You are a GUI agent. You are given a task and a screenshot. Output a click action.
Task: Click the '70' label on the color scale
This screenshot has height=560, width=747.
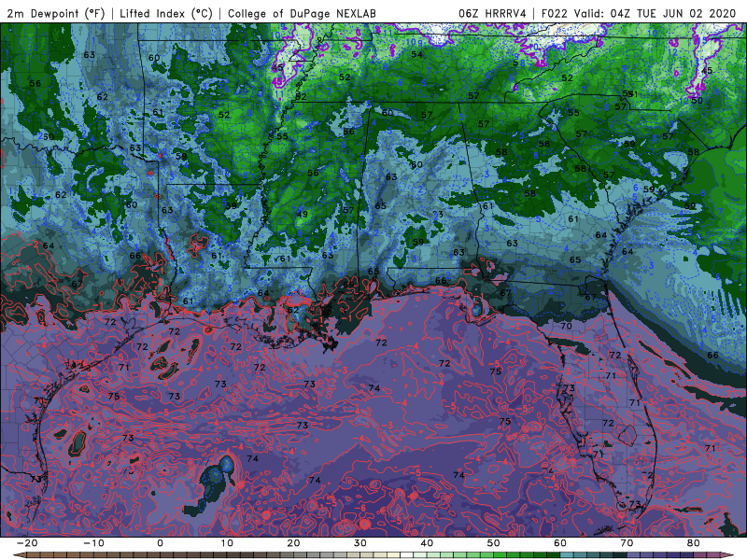[627, 543]
